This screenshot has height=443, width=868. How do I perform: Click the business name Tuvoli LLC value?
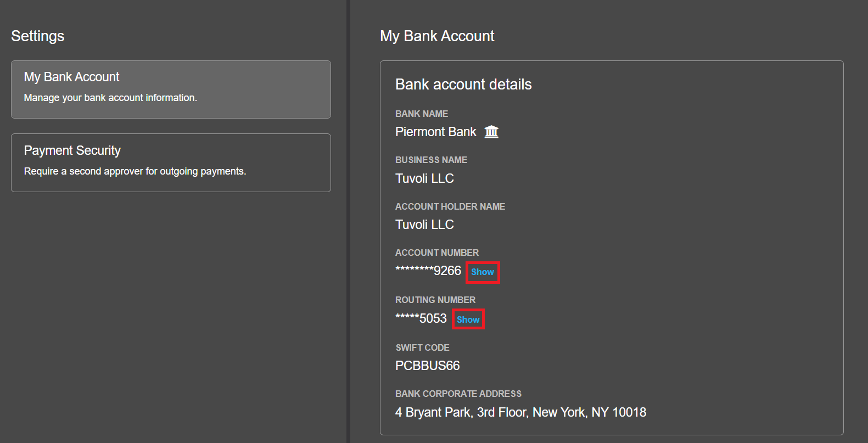(x=424, y=178)
